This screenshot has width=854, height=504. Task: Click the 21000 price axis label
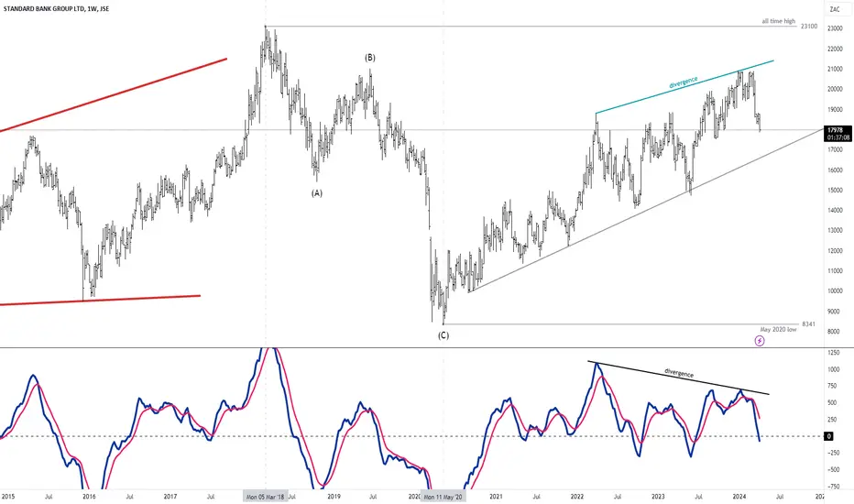tap(835, 69)
